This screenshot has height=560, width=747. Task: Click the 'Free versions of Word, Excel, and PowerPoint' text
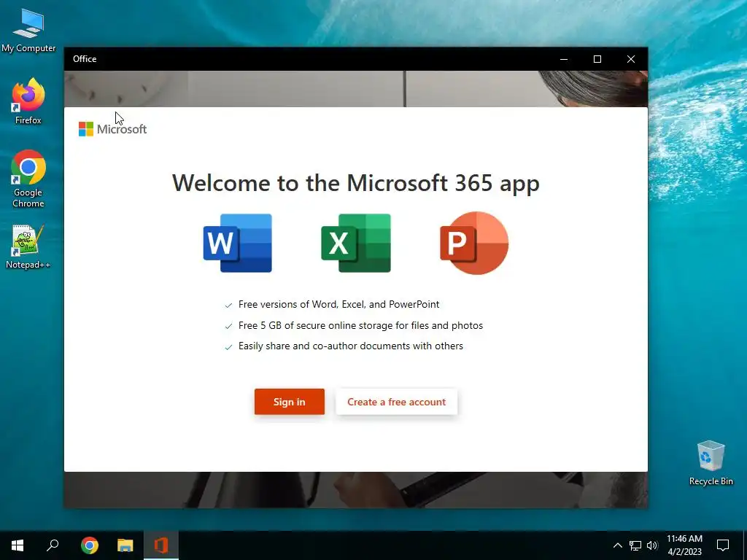tap(338, 304)
